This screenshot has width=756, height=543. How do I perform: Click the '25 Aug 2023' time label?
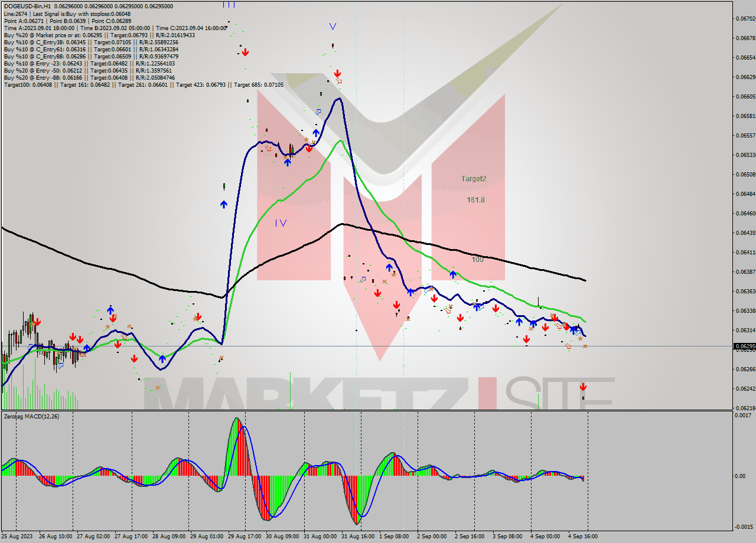(17, 537)
